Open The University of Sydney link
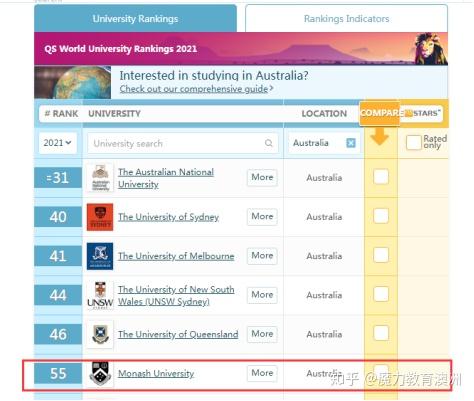The image size is (474, 401). click(x=168, y=217)
